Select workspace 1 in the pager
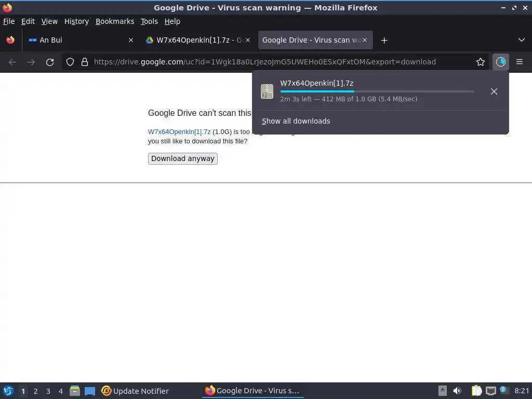 pyautogui.click(x=23, y=391)
